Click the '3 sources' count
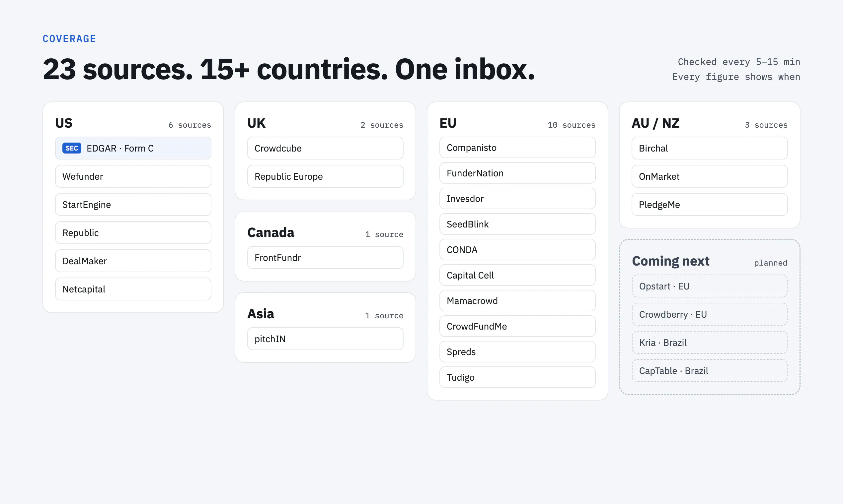 tap(766, 125)
